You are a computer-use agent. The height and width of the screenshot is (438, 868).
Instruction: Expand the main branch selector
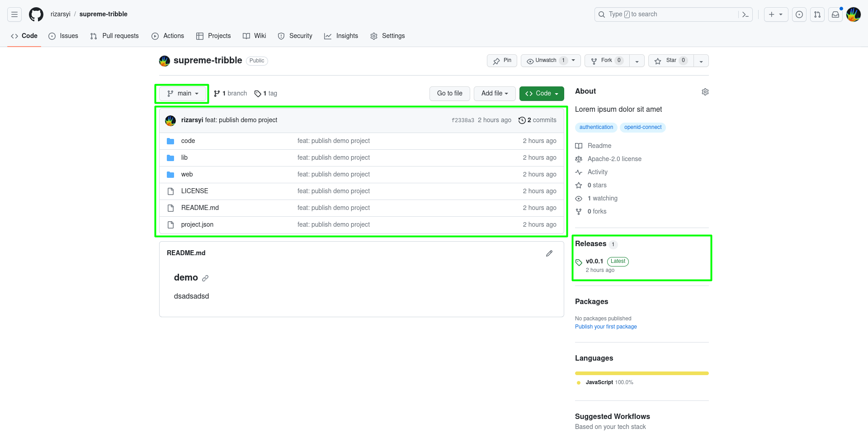pos(183,94)
